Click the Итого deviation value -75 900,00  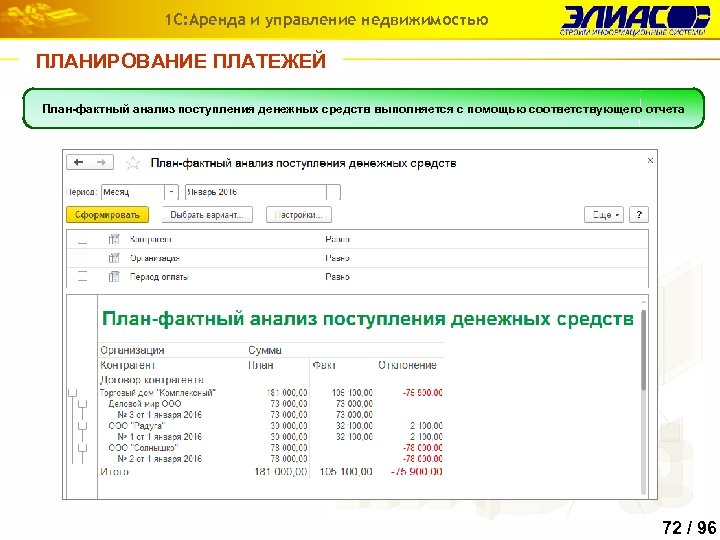click(416, 472)
